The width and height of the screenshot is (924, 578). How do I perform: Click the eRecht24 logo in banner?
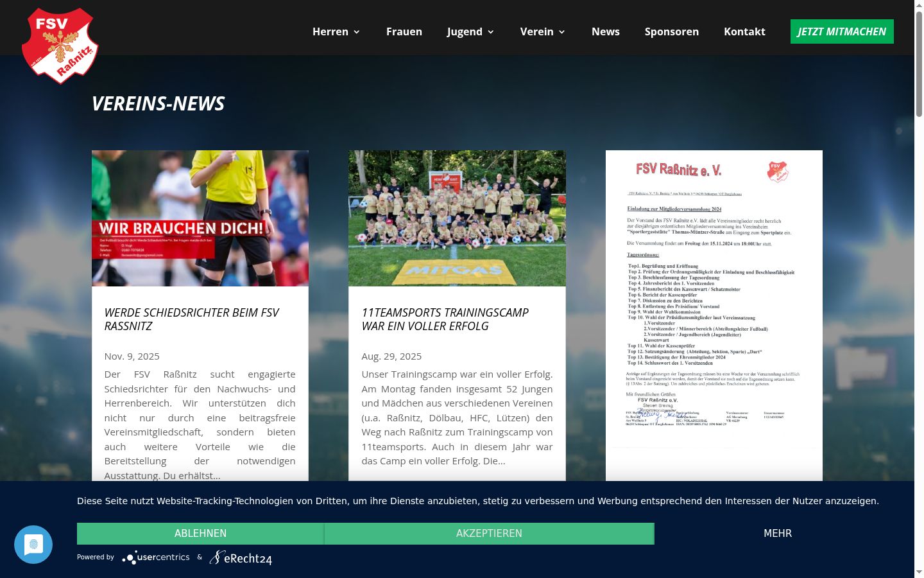tap(241, 557)
